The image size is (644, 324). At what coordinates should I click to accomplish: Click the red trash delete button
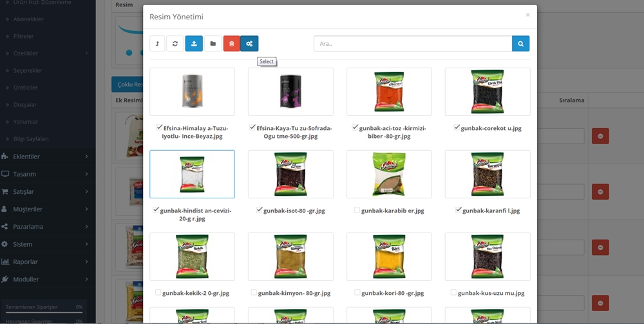pyautogui.click(x=232, y=44)
